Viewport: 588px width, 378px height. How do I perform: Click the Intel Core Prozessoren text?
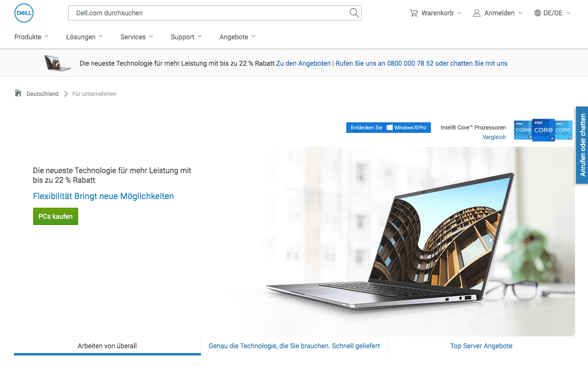coord(473,128)
